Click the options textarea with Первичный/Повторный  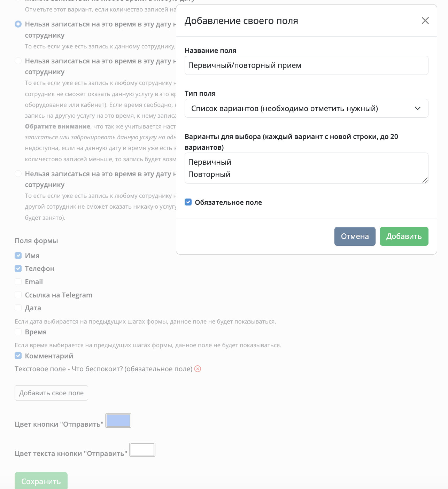click(x=307, y=168)
